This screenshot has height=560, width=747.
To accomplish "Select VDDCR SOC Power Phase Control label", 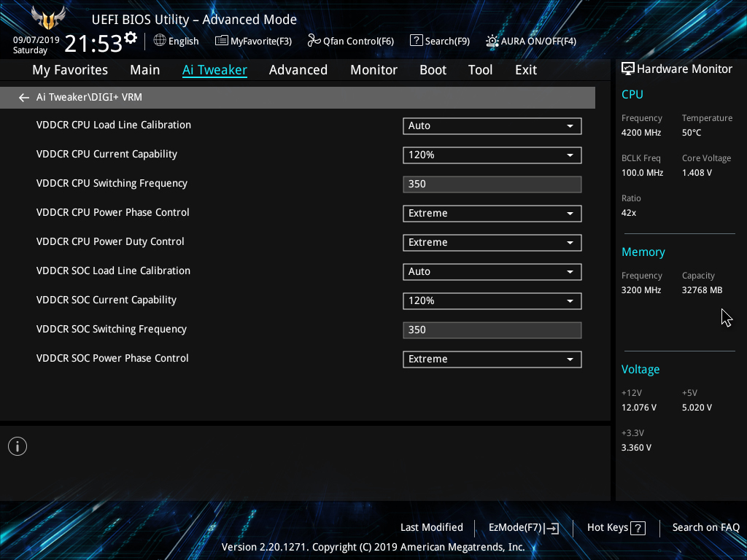I will (112, 358).
